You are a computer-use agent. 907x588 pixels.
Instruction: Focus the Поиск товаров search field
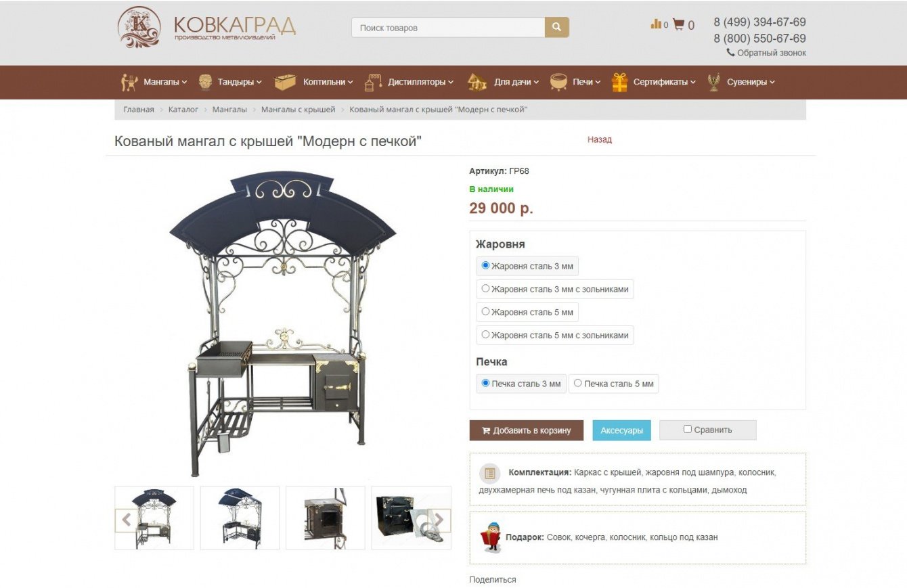pos(448,28)
